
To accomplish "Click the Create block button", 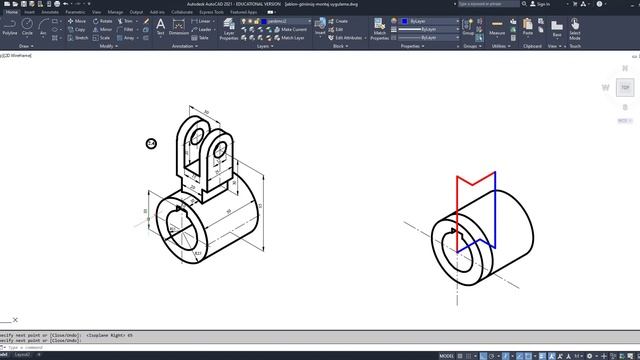I will [x=338, y=21].
